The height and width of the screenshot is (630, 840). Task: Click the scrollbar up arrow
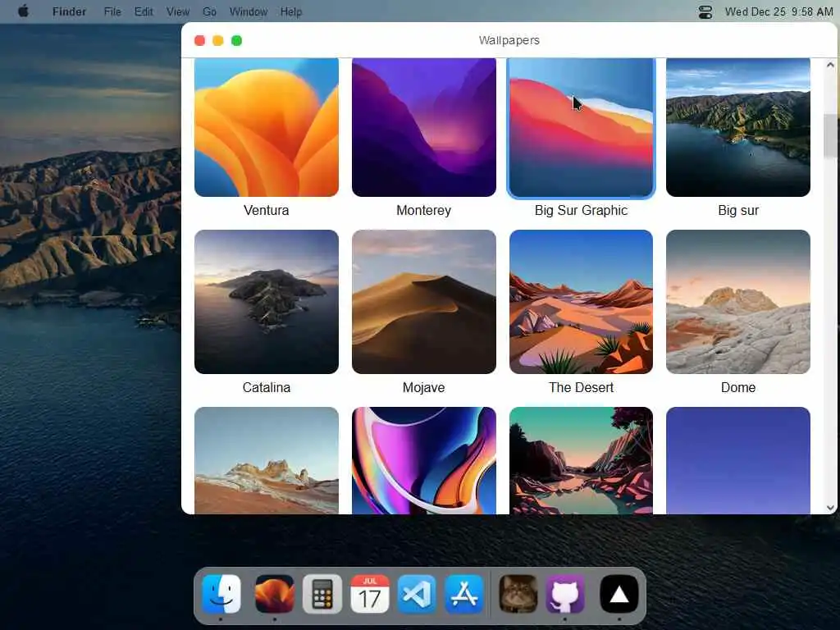[830, 65]
